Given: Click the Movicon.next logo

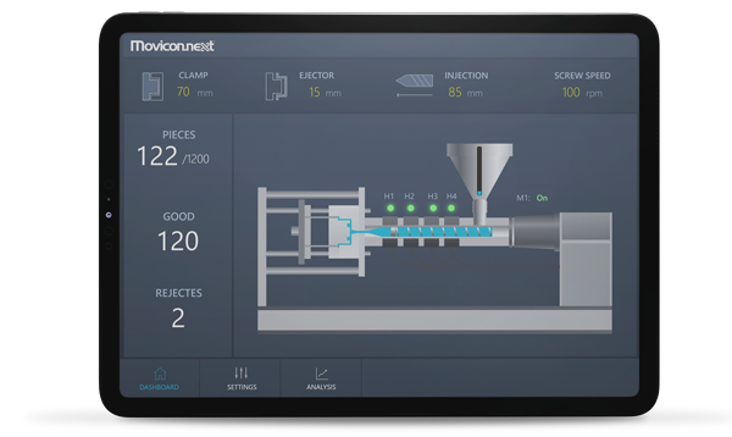Looking at the screenshot, I should click(172, 46).
